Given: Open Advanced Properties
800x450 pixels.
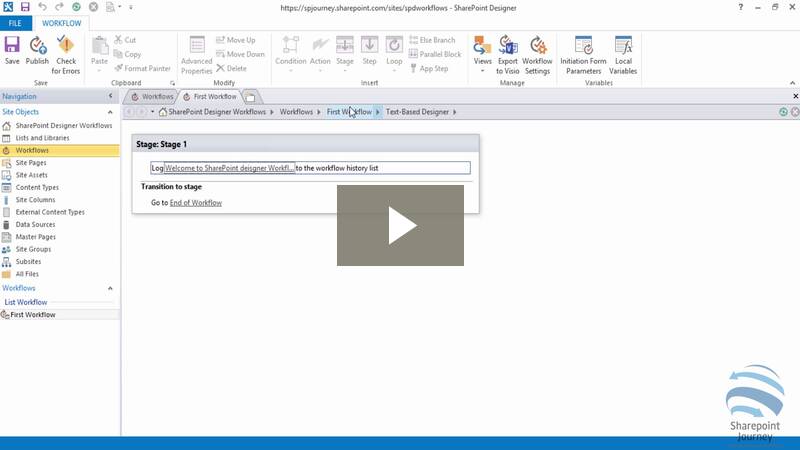Looking at the screenshot, I should click(196, 55).
